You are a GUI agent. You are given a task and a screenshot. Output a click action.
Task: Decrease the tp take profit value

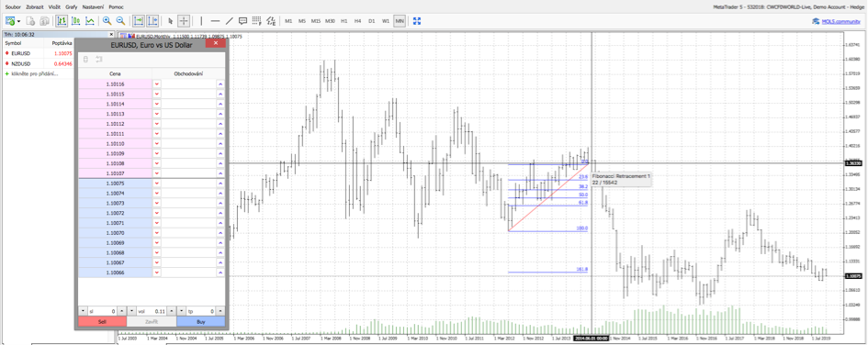pos(182,312)
